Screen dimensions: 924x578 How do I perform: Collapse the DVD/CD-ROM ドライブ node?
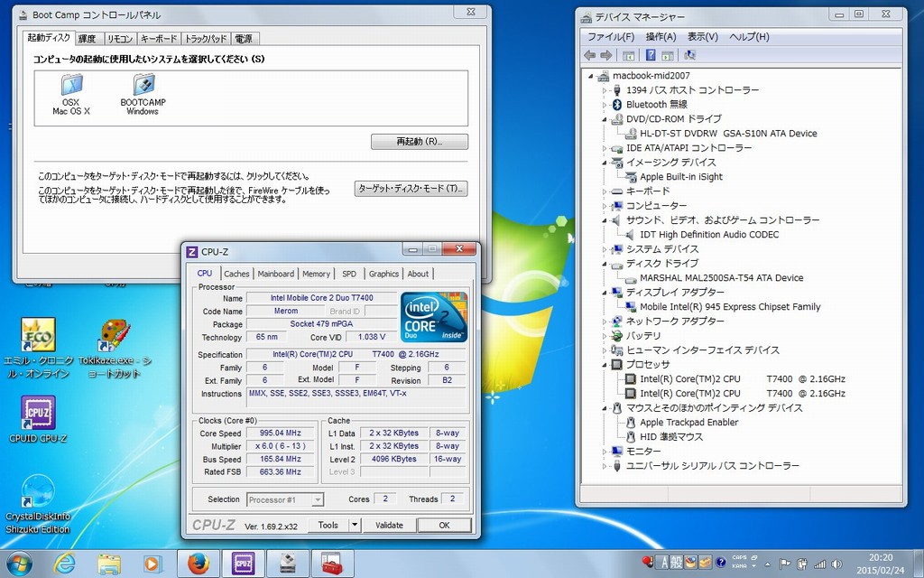point(604,119)
